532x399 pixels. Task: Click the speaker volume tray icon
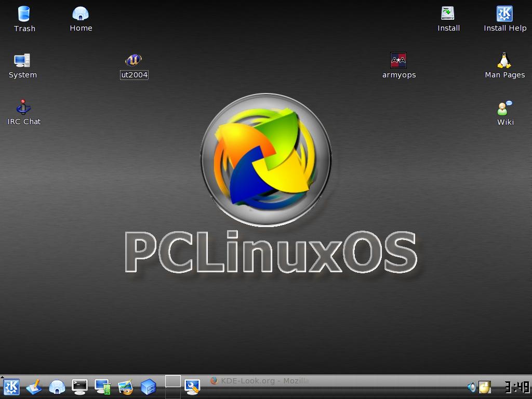472,387
